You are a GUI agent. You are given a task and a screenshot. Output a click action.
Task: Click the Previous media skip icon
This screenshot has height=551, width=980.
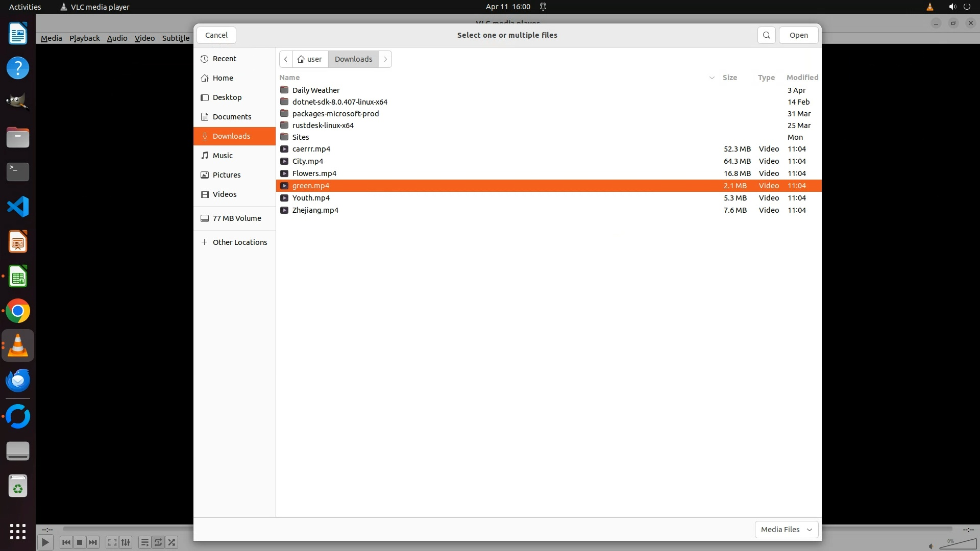click(66, 542)
